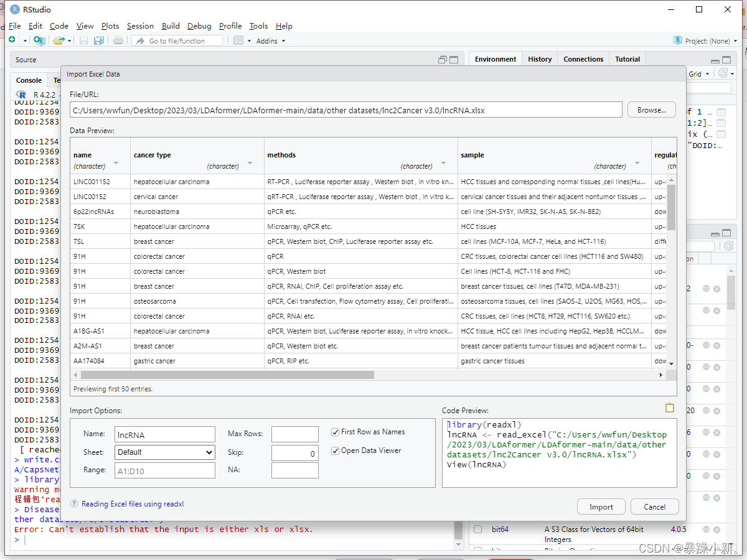
Task: Click the Save current document icon
Action: click(x=83, y=40)
